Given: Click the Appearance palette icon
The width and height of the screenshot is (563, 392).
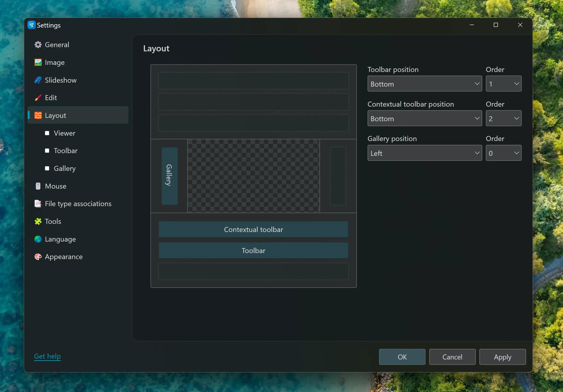Looking at the screenshot, I should 38,257.
